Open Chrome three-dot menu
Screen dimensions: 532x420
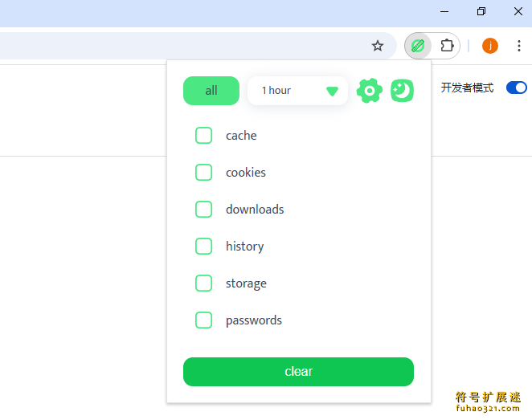pyautogui.click(x=519, y=46)
